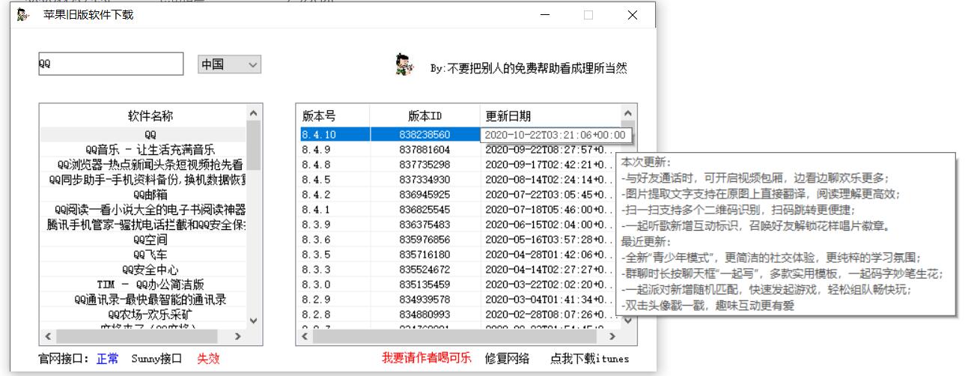Click the blue 正常 status text

coord(107,359)
